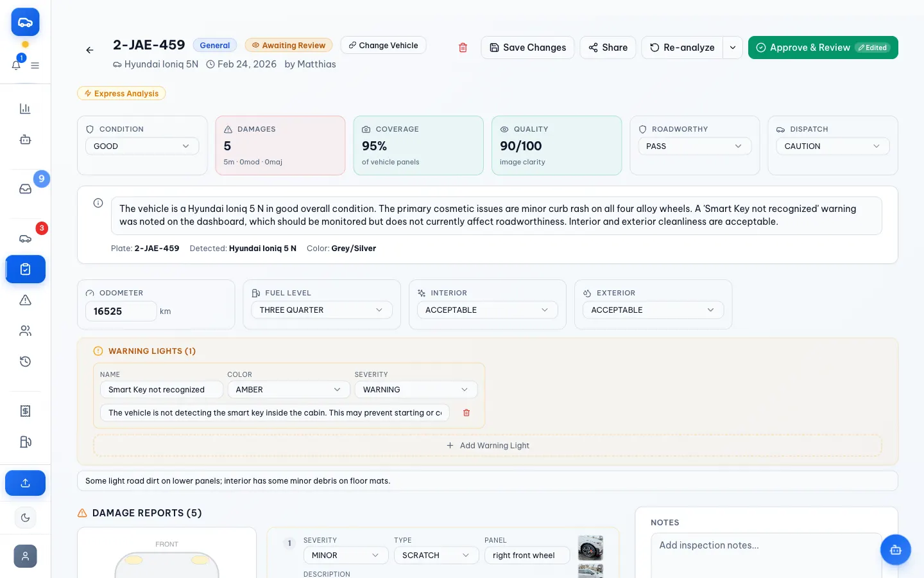
Task: Delete the Smart Key warning light row
Action: [466, 413]
